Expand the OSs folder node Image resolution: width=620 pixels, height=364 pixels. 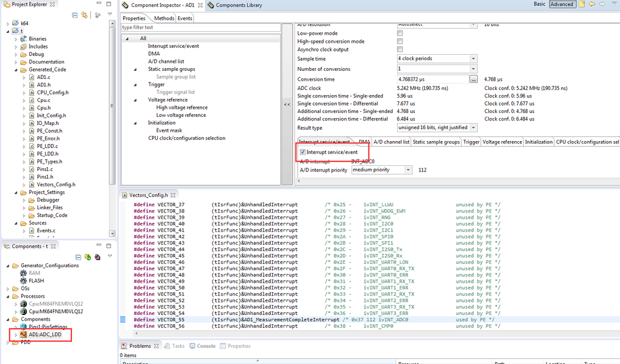pos(8,289)
